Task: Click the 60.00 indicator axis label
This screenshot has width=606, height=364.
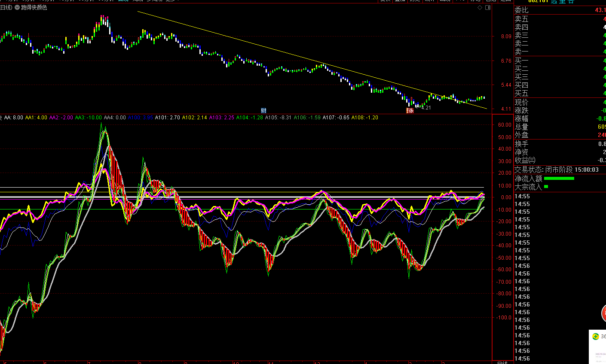Action: pos(505,125)
